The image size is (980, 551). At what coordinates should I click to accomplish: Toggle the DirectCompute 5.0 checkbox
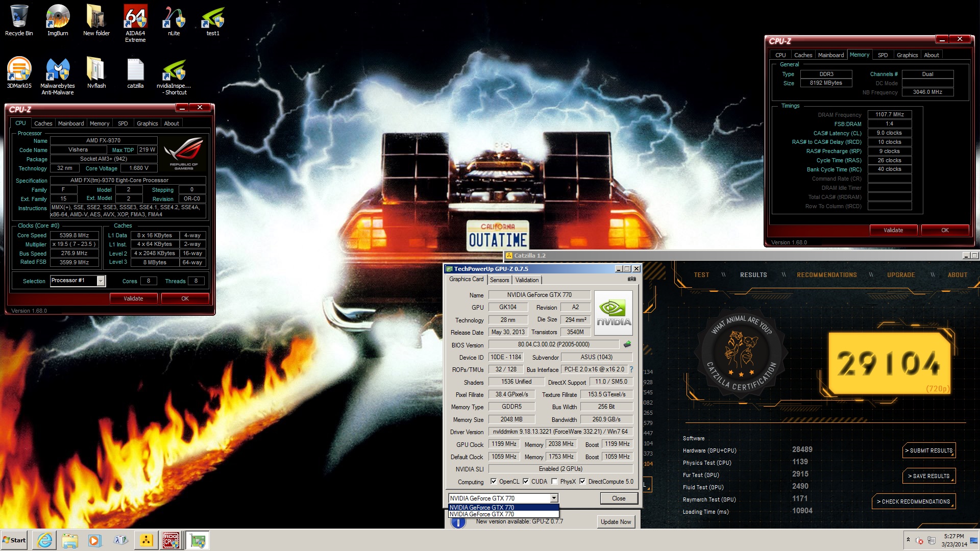pyautogui.click(x=582, y=481)
